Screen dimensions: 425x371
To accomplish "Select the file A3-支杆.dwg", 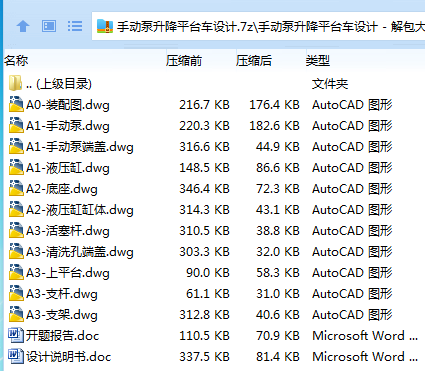I will click(x=62, y=294).
